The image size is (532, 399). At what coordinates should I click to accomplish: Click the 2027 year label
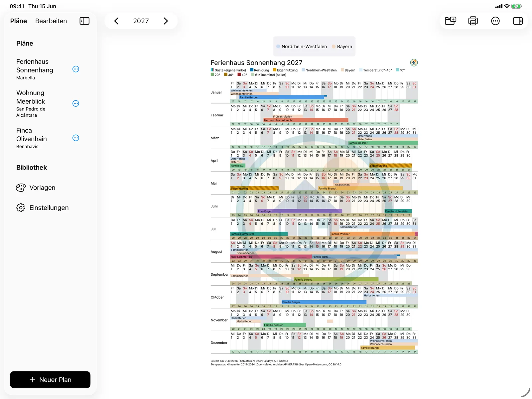(141, 21)
